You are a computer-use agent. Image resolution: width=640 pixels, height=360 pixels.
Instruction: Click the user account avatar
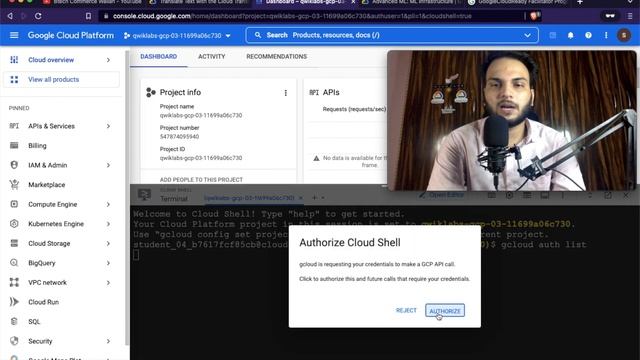pos(624,36)
